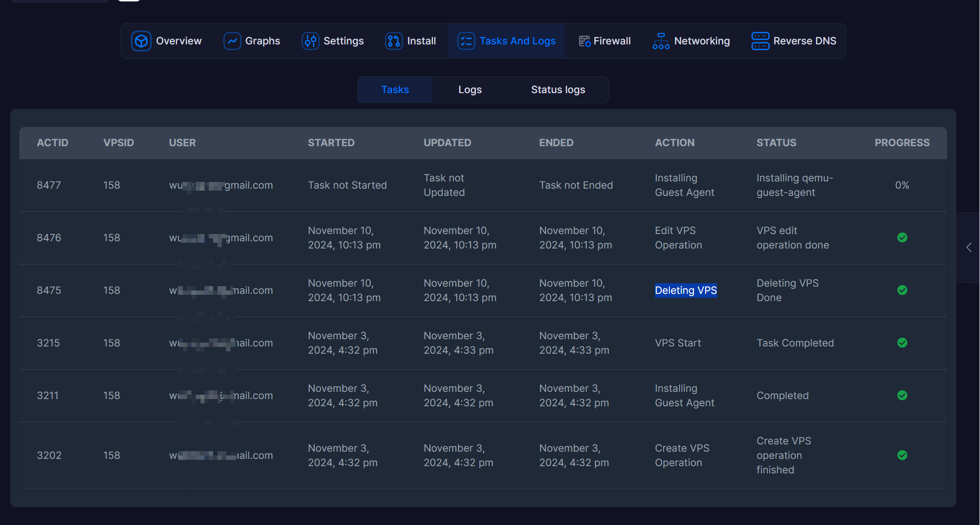Open the Networking tab label
The image size is (980, 525).
pos(702,41)
